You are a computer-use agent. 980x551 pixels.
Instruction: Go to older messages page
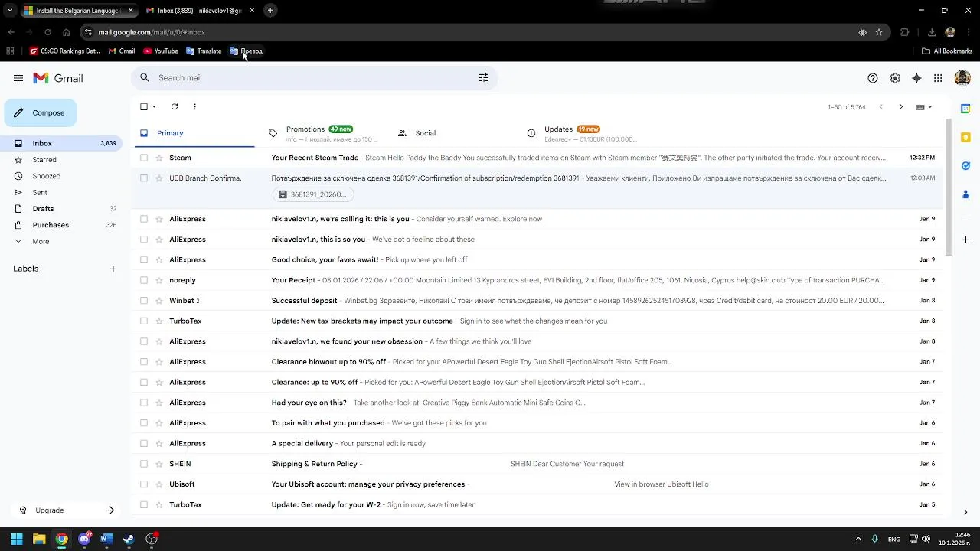point(901,107)
